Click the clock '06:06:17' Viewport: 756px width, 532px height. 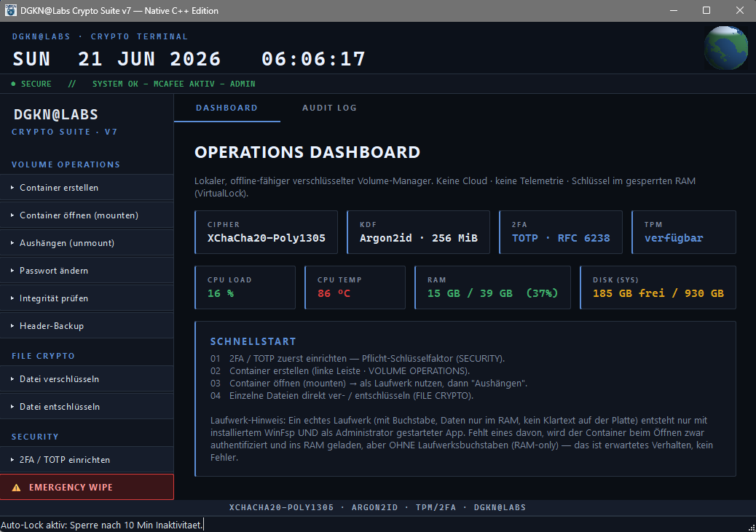[x=313, y=59]
